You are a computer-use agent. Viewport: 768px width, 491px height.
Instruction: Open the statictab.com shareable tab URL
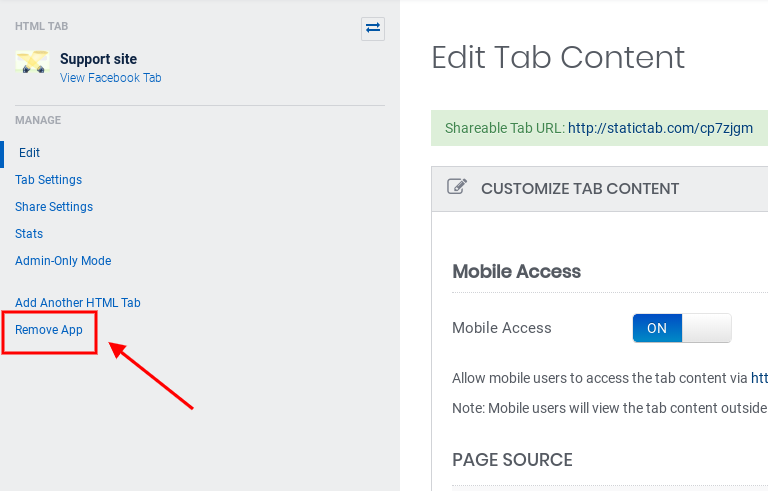tap(660, 128)
